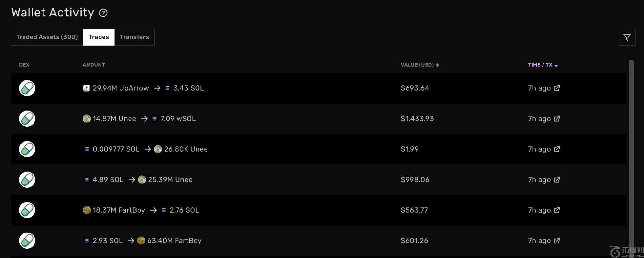The height and width of the screenshot is (258, 644).
Task: Click the $1,433.93 trade value
Action: click(x=417, y=119)
